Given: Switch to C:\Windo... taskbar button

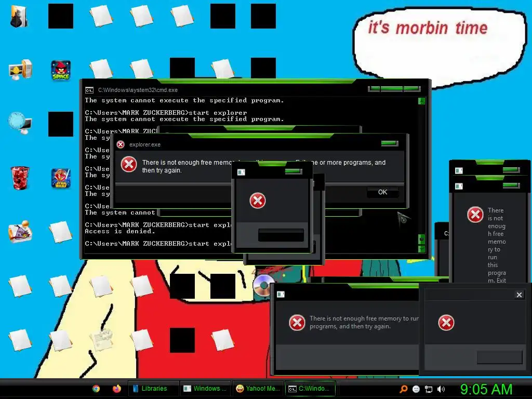Looking at the screenshot, I should [x=310, y=389].
